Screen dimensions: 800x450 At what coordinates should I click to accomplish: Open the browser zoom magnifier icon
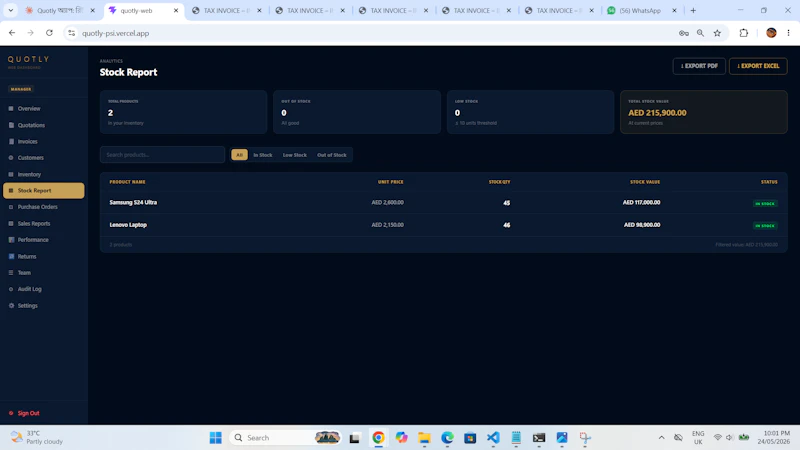(x=700, y=33)
